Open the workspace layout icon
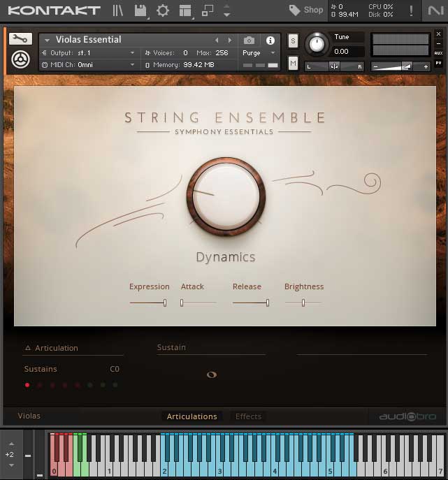The image size is (448, 480). pyautogui.click(x=185, y=10)
